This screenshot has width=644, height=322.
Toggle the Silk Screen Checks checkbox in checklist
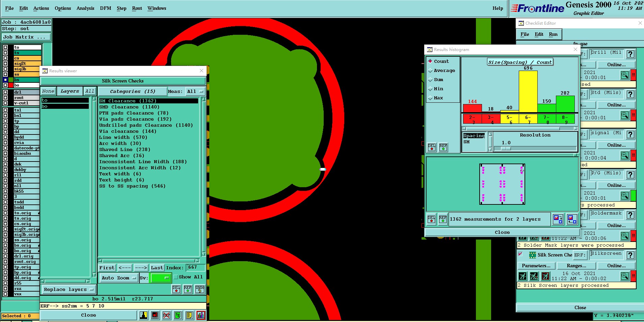520,254
